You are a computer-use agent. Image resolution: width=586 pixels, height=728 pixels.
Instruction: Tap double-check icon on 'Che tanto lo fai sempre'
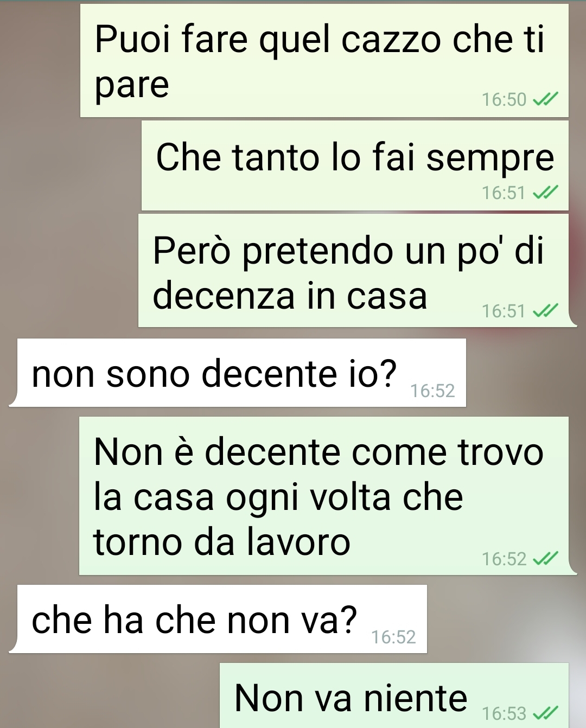tap(545, 193)
